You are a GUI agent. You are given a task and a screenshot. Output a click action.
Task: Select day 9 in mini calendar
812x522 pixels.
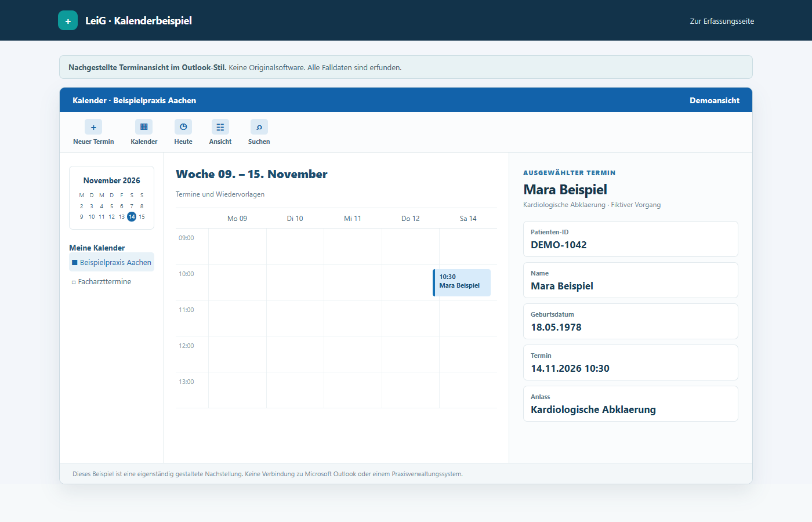click(81, 217)
